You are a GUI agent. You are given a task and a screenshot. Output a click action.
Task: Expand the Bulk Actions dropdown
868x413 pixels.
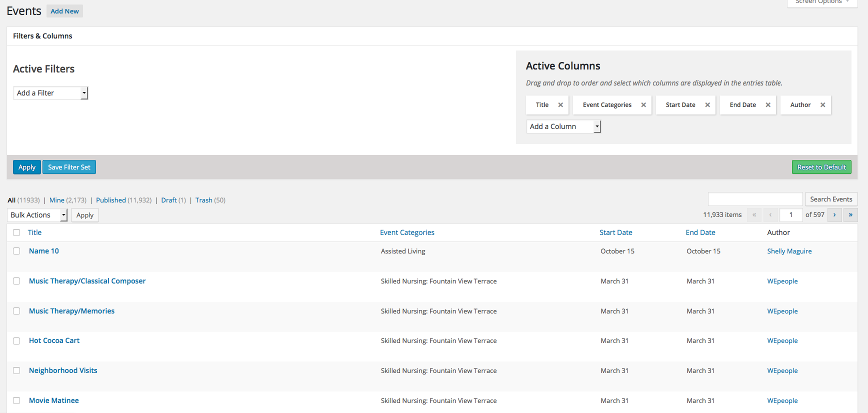38,215
